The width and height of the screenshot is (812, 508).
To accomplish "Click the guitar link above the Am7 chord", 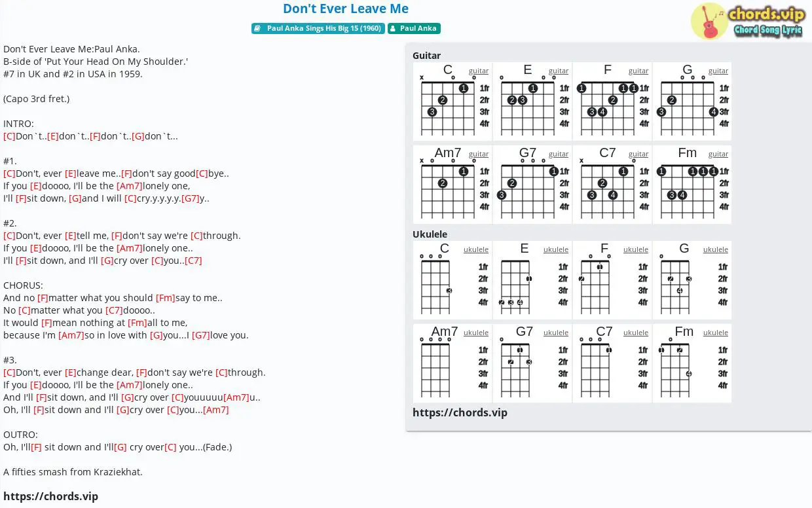I will point(479,154).
